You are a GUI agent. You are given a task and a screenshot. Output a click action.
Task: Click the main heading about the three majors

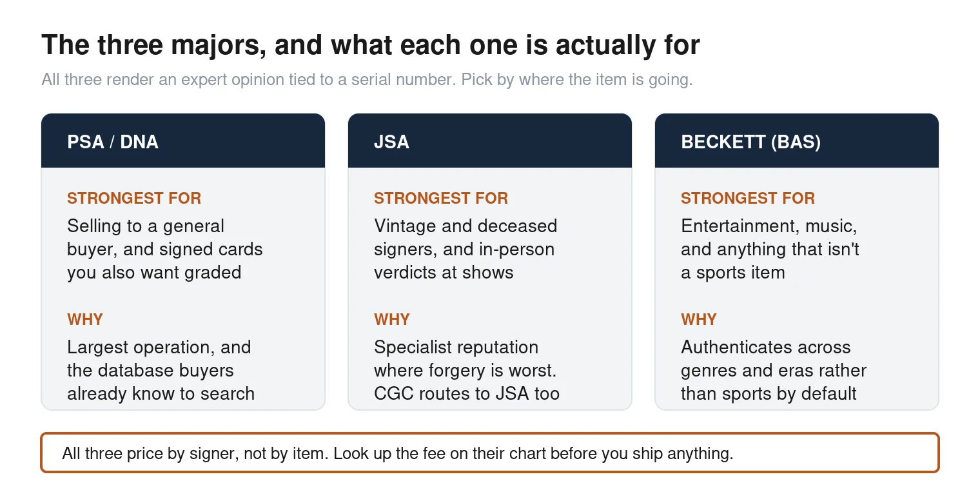pos(371,45)
